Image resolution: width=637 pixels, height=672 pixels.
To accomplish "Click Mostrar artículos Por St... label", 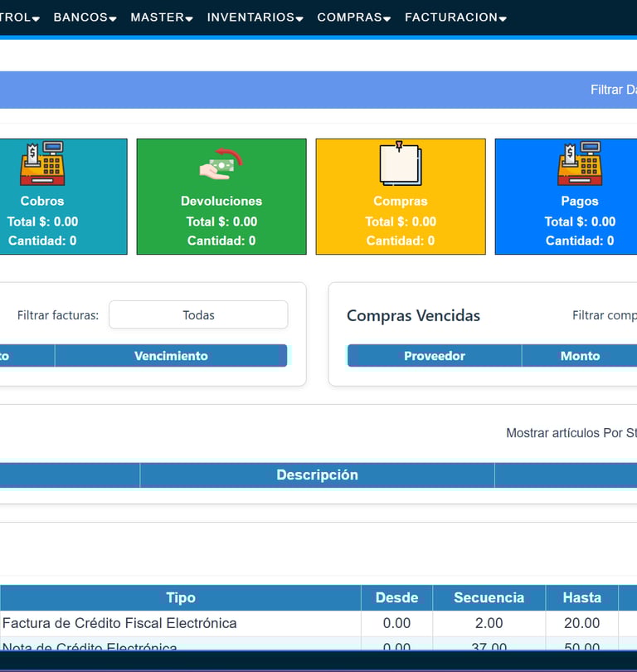I will point(571,433).
